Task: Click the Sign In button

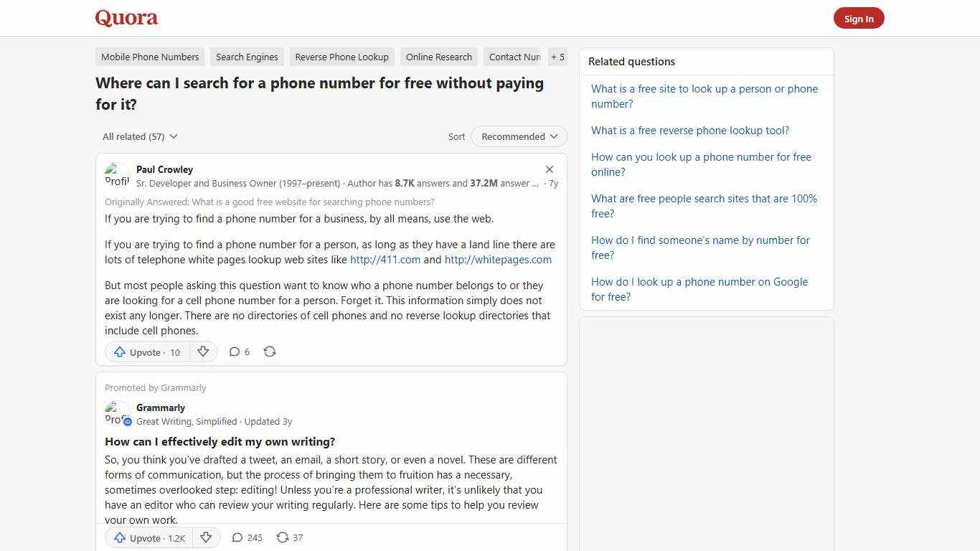Action: click(859, 18)
